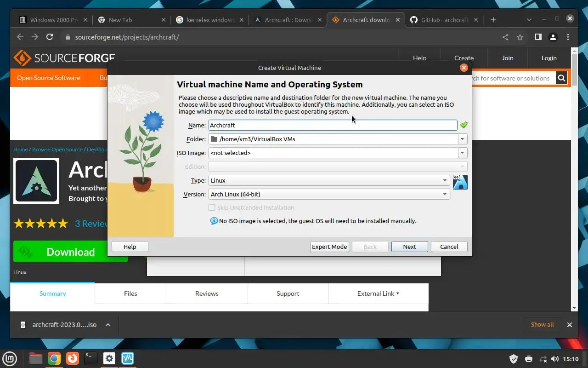
Task: Switch to the kernelex windows Google tab
Action: pyautogui.click(x=209, y=20)
